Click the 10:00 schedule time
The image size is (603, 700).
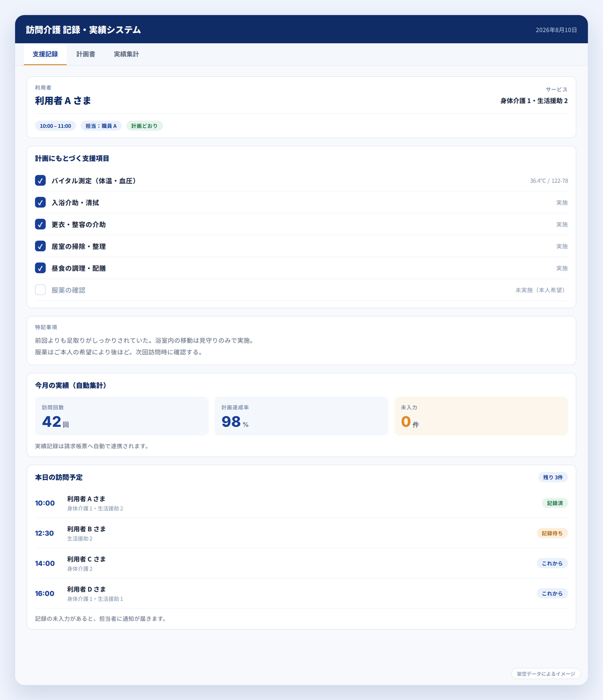click(45, 503)
